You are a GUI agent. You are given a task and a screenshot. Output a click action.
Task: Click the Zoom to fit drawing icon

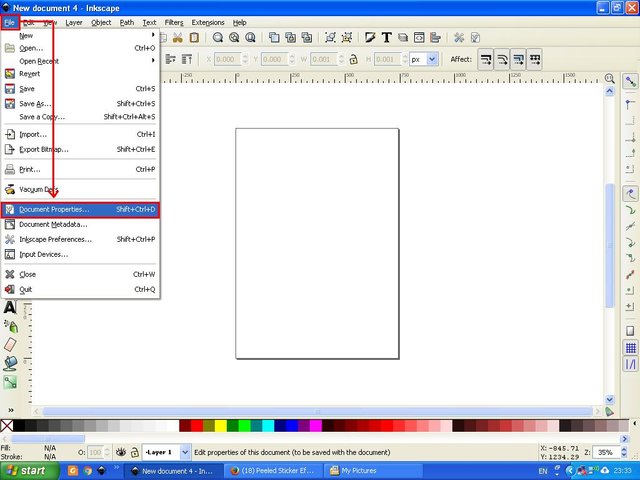click(x=234, y=38)
